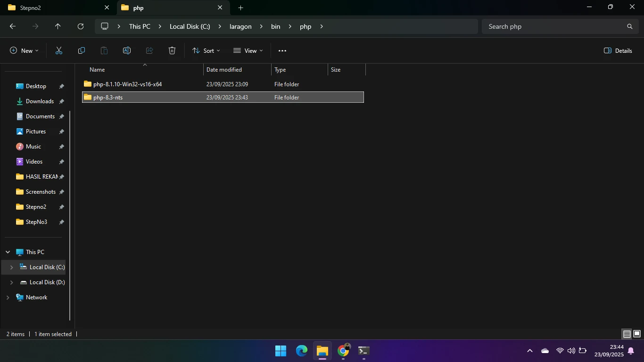Switch to details list view in status bar
644x362 pixels.
627,334
